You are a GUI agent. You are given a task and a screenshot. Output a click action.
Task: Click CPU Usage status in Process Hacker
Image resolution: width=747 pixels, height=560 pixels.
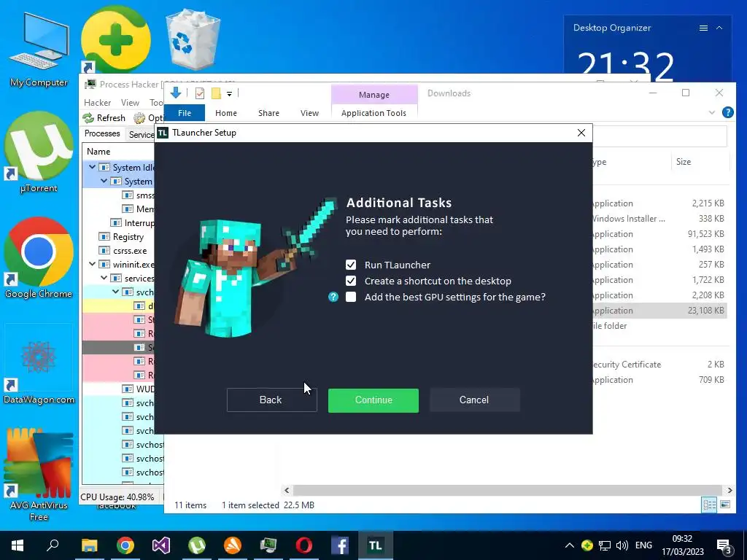pyautogui.click(x=117, y=497)
